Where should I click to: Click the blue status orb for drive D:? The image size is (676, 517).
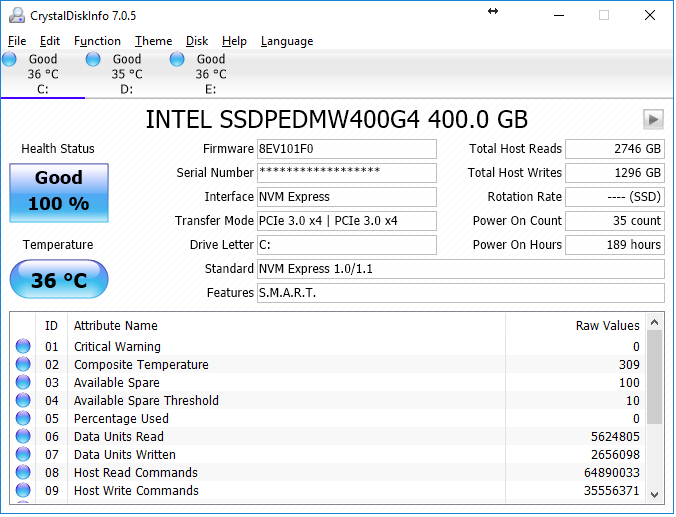[x=93, y=59]
